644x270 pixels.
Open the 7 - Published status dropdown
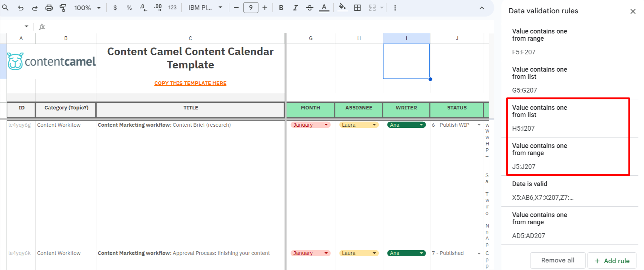click(479, 253)
